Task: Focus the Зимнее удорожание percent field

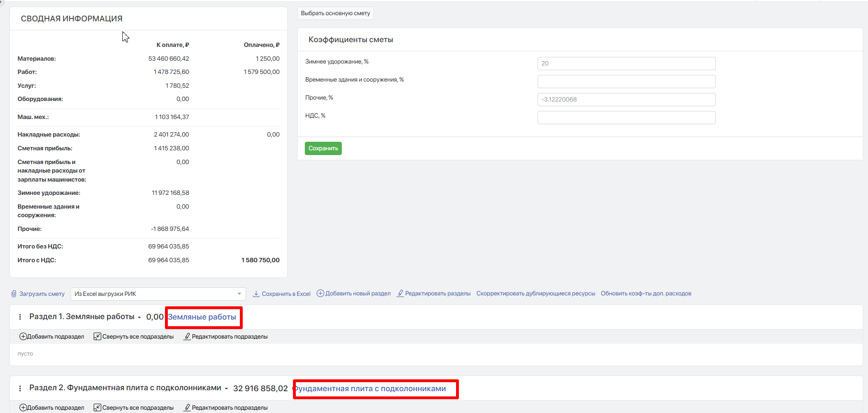Action: [x=626, y=64]
